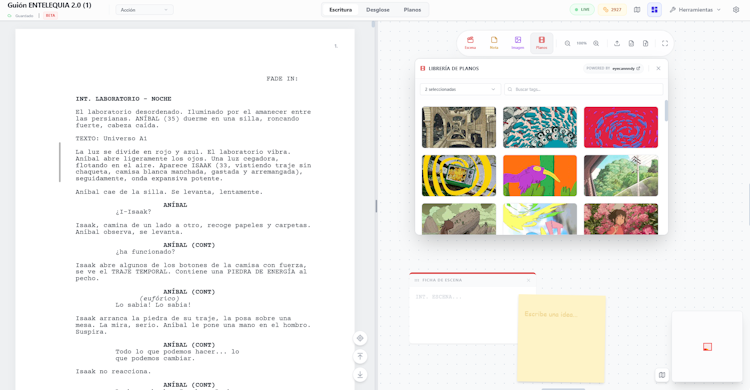Image resolution: width=750 pixels, height=390 pixels.
Task: Open the Herramientas dropdown menu
Action: pos(695,10)
